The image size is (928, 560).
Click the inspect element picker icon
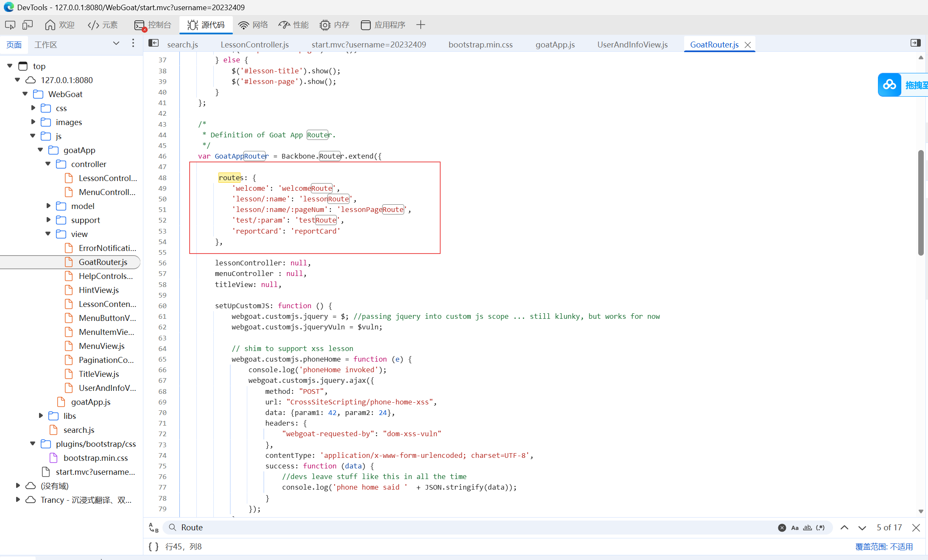point(10,25)
